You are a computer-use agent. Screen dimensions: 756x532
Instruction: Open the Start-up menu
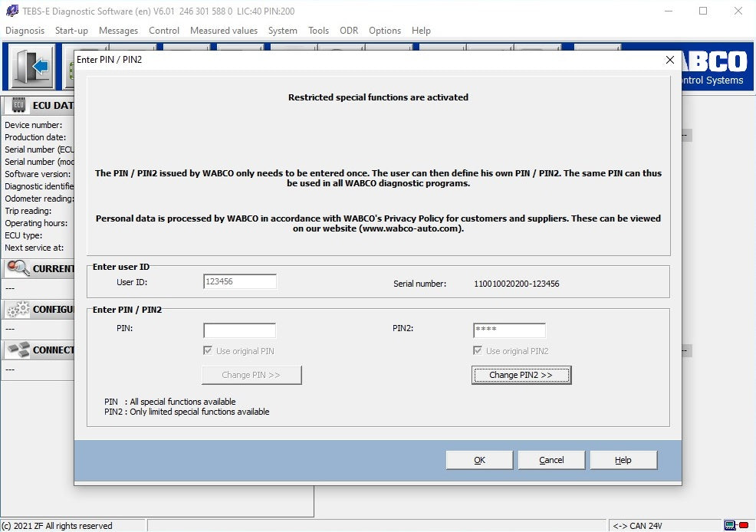[x=71, y=31]
